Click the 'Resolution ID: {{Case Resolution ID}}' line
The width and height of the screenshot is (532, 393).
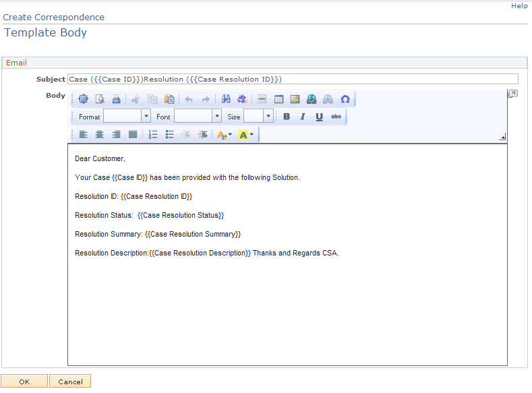point(134,197)
